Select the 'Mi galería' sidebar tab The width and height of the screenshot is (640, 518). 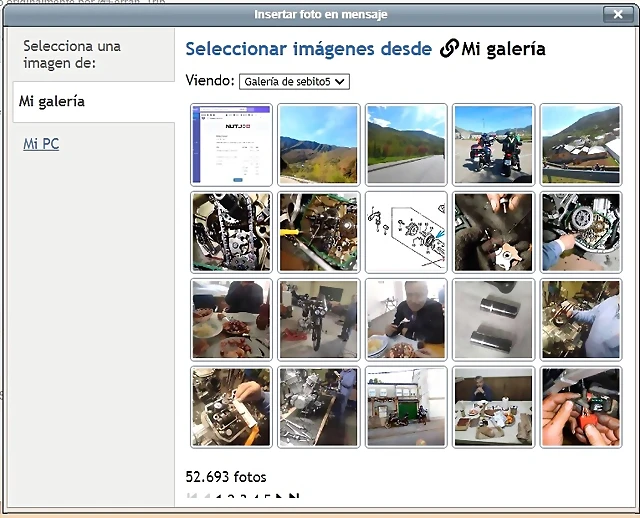click(x=94, y=102)
